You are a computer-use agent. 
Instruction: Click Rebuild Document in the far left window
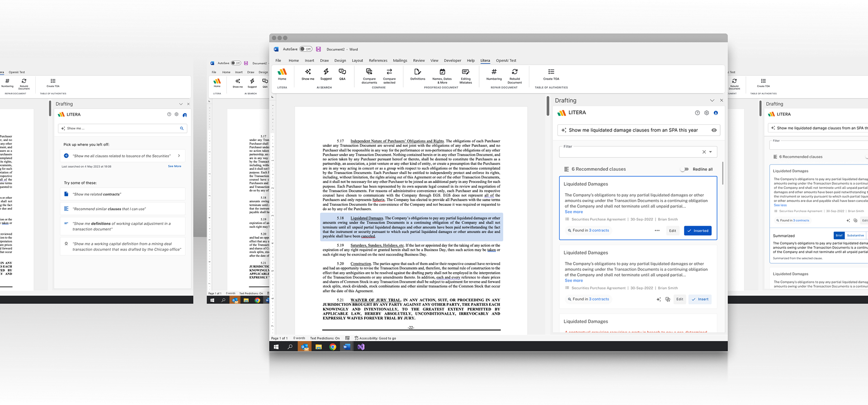(24, 84)
